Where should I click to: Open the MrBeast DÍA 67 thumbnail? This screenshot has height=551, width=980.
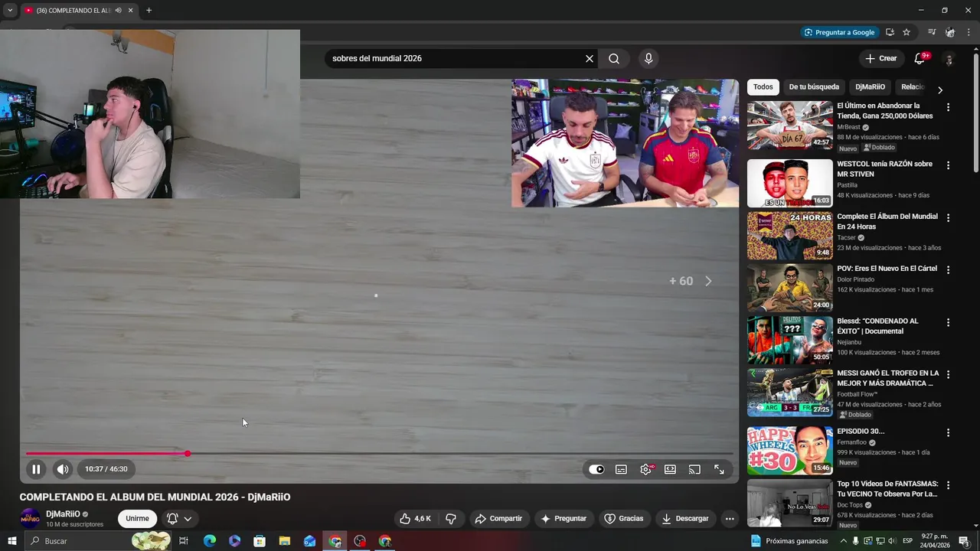(x=789, y=126)
